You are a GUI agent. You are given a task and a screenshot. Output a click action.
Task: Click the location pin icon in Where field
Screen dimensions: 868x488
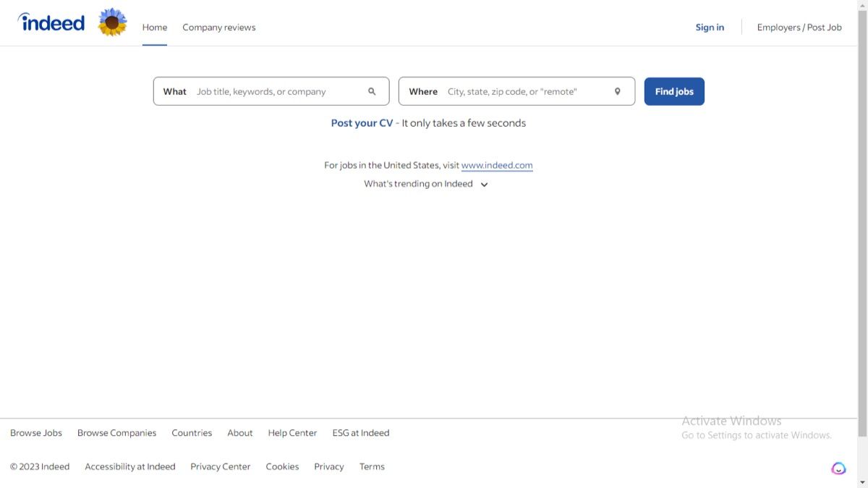point(618,91)
